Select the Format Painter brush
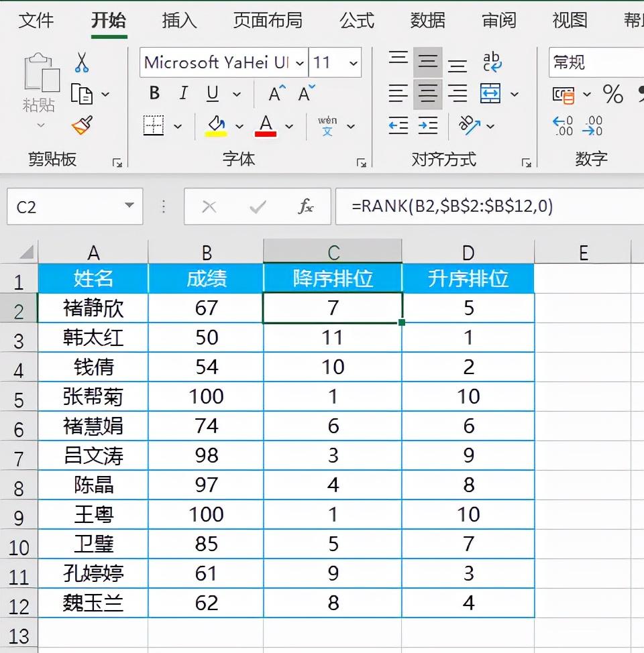 tap(82, 125)
